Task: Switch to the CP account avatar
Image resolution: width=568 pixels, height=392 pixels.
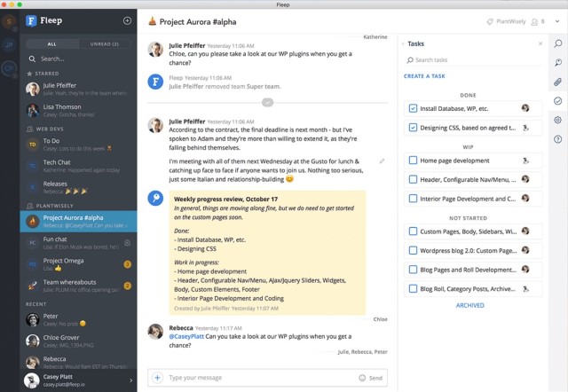Action: (x=9, y=68)
